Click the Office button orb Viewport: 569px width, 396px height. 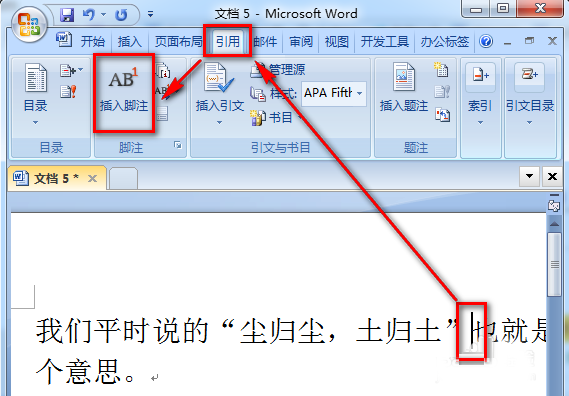(x=29, y=25)
